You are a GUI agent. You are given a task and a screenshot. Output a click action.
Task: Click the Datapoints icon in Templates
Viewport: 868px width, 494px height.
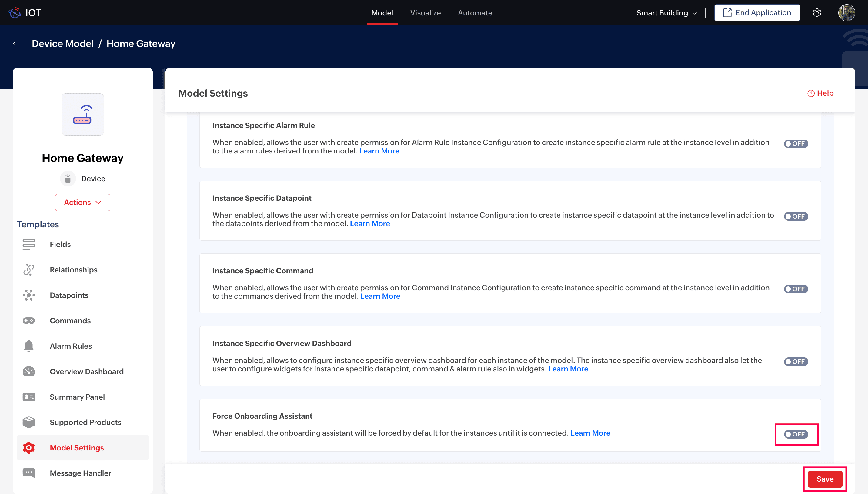(28, 295)
